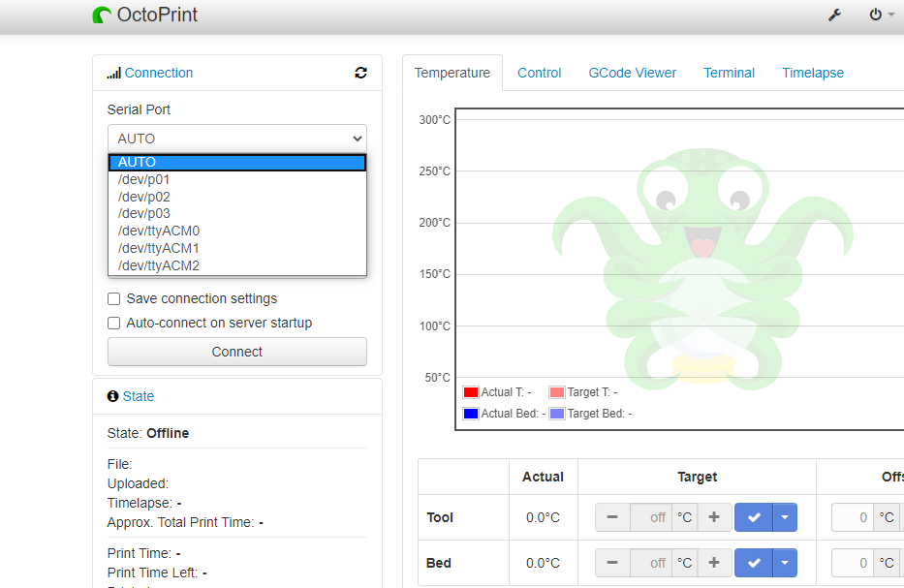The height and width of the screenshot is (588, 904).
Task: Choose /dev/ttyACM1 serial port
Action: coord(237,248)
